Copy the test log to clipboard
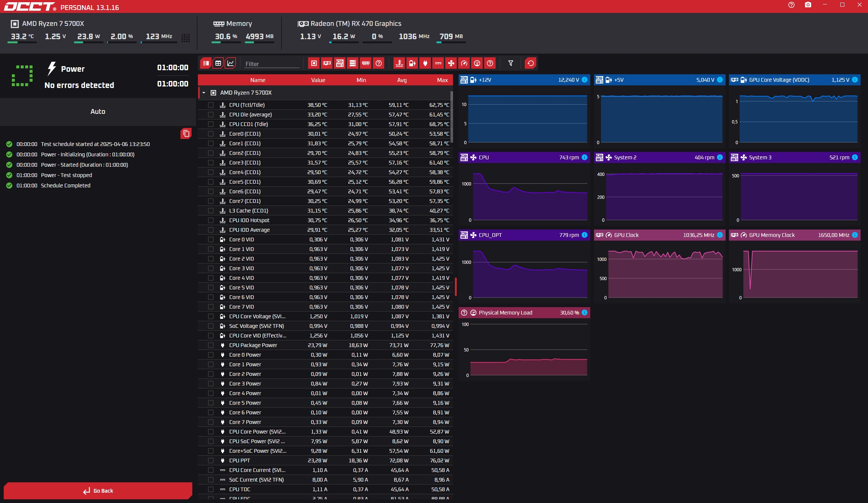Image resolution: width=868 pixels, height=503 pixels. pyautogui.click(x=186, y=133)
